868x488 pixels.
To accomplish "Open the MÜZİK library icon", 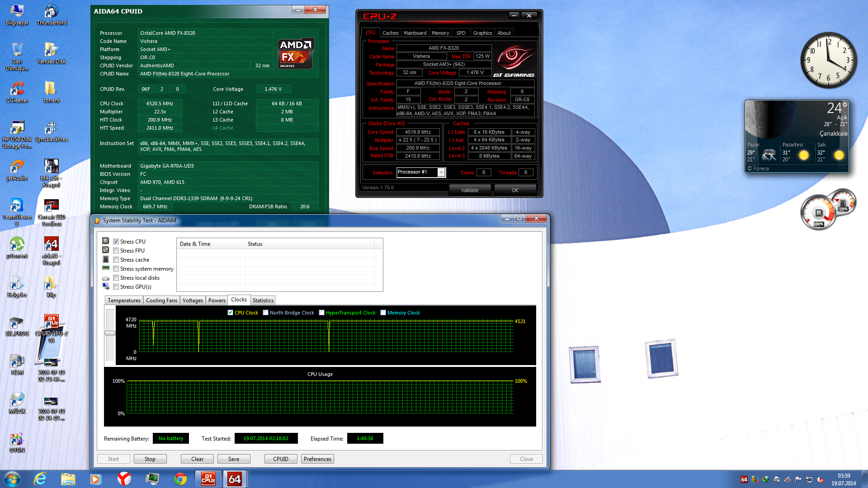I will pos(17,403).
